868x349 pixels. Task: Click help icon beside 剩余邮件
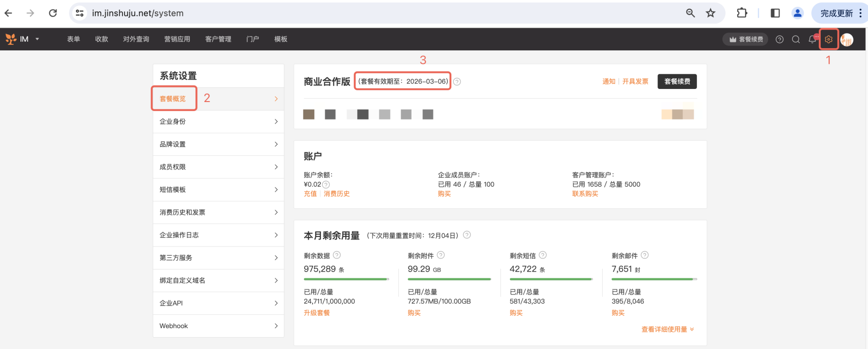click(x=645, y=255)
